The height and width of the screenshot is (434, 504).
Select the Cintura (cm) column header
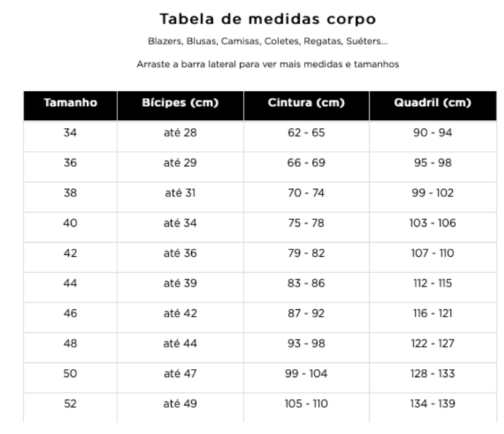point(306,103)
